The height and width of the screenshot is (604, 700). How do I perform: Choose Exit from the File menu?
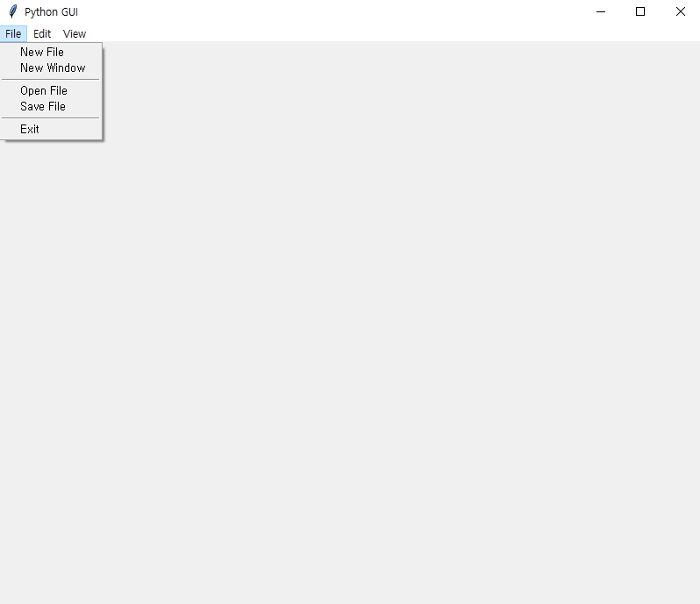pos(52,129)
